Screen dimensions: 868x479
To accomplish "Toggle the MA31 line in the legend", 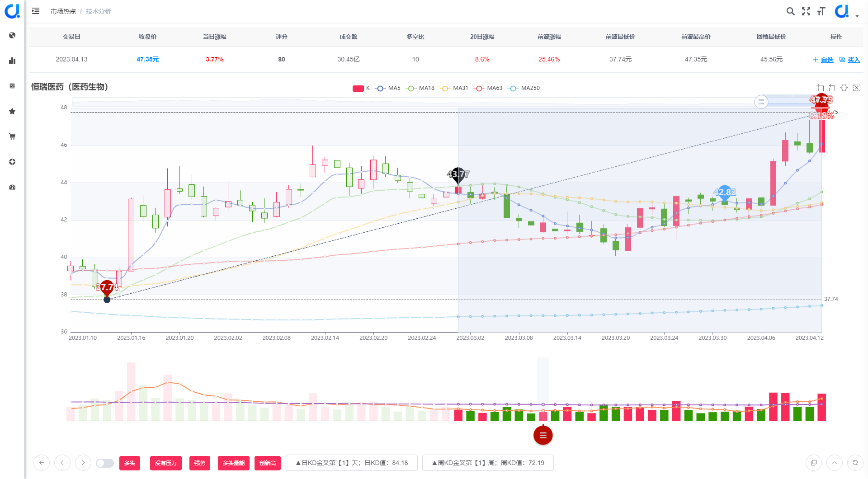I will coord(455,88).
